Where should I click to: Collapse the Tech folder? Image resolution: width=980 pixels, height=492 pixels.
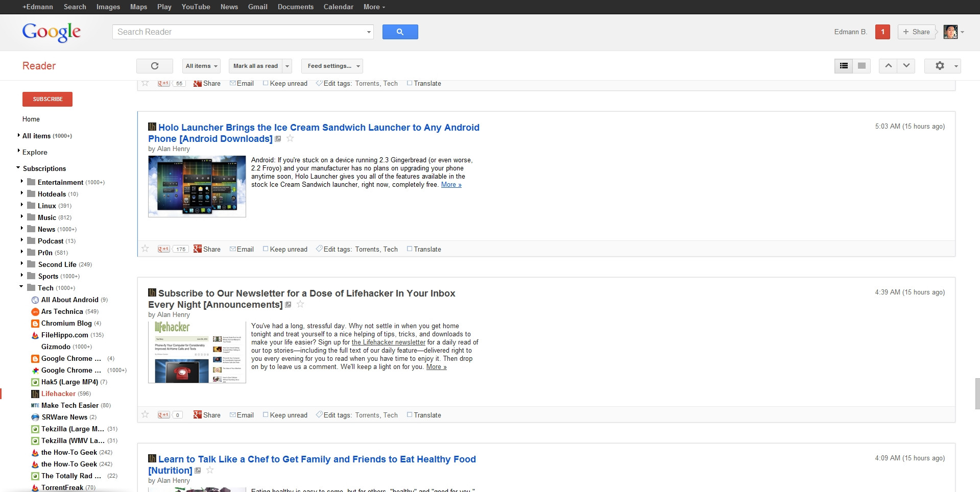point(21,287)
